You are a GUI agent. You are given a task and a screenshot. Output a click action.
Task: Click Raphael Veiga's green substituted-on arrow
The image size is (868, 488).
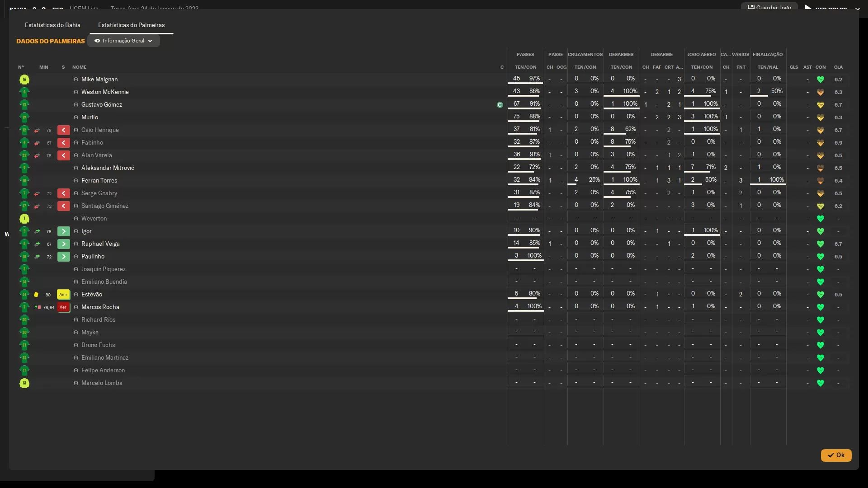(x=63, y=244)
